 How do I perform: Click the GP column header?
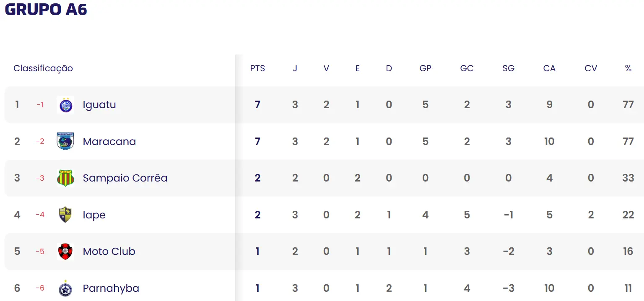click(x=425, y=68)
